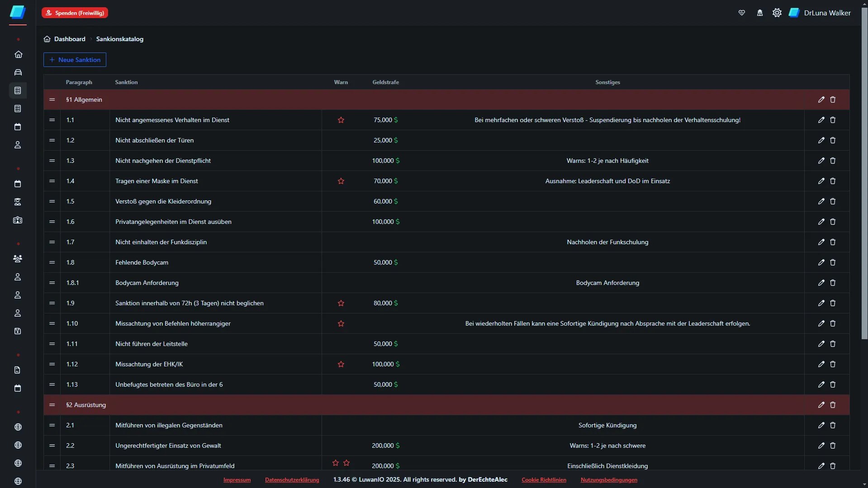Delete sanction 1.4 using its trash icon
This screenshot has width=868, height=488.
(x=833, y=181)
